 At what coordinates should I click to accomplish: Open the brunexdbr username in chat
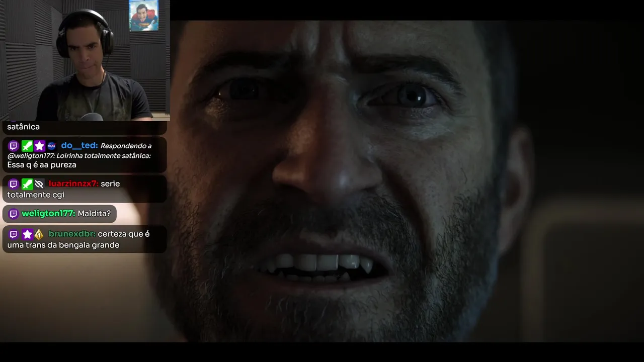[x=72, y=234]
